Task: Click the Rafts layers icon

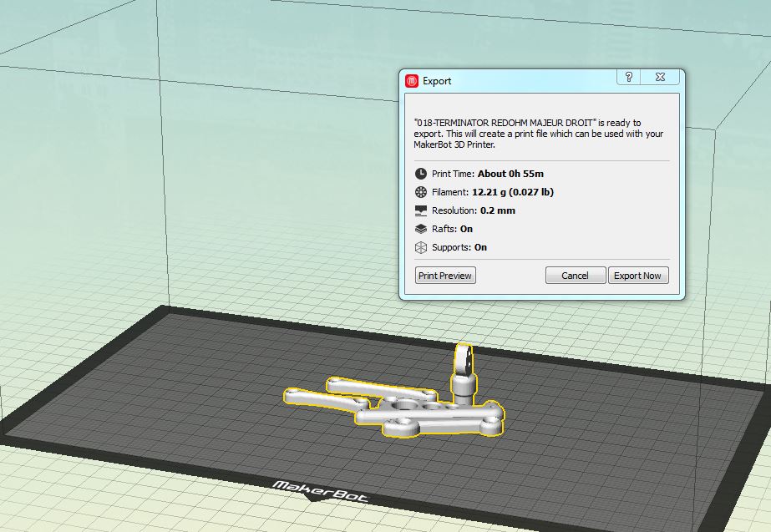Action: click(x=421, y=229)
